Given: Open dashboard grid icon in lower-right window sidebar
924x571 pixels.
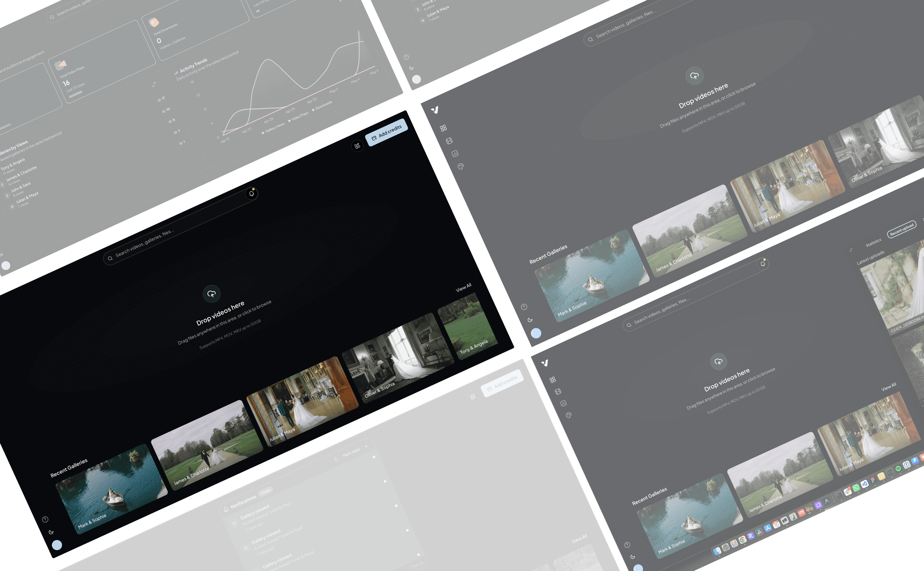Looking at the screenshot, I should [x=552, y=380].
